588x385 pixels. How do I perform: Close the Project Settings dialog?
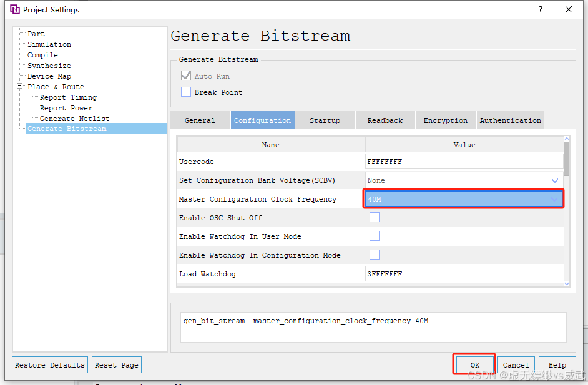(569, 9)
